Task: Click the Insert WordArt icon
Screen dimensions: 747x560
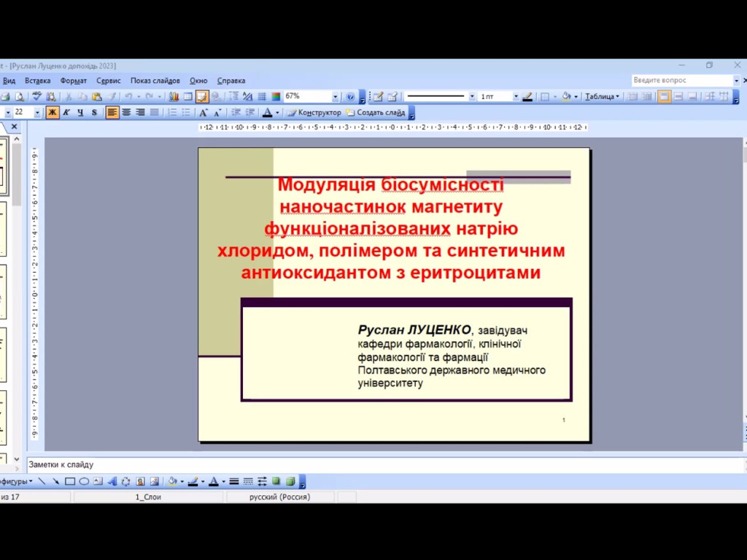Action: [x=112, y=481]
